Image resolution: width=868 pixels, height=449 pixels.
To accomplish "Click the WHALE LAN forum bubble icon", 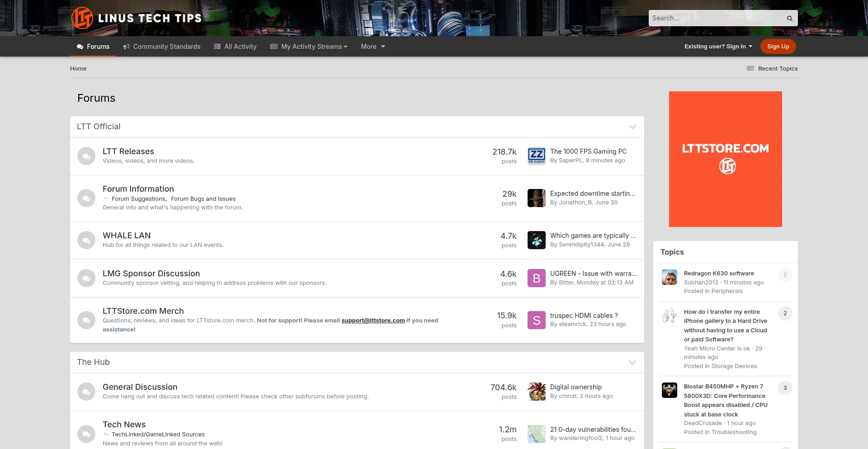I will click(86, 240).
